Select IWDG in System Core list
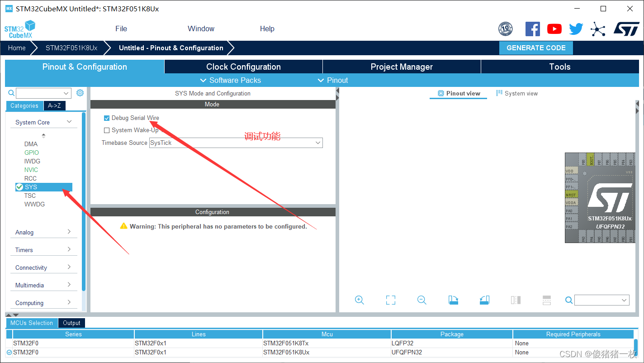The width and height of the screenshot is (644, 363). pyautogui.click(x=32, y=161)
